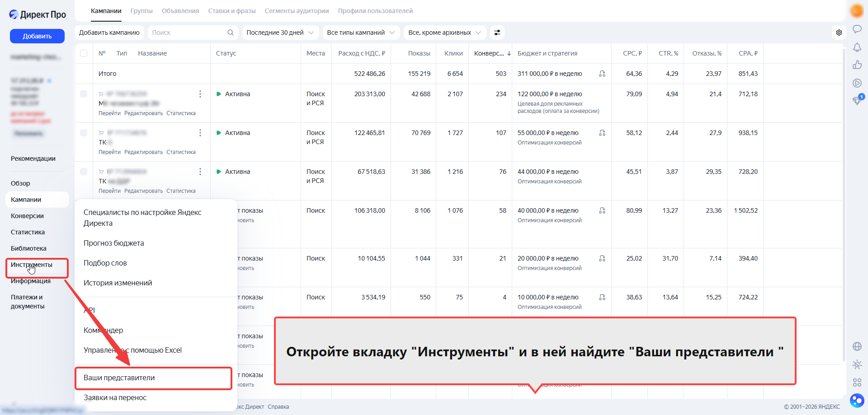The width and height of the screenshot is (868, 415).
Task: Open the advanced filters sliders icon
Action: [497, 33]
